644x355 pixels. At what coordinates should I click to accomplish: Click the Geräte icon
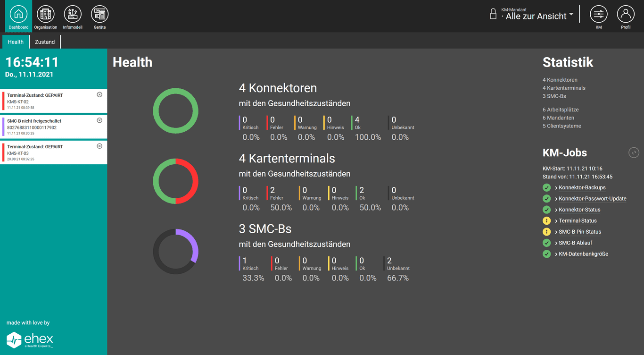point(99,14)
